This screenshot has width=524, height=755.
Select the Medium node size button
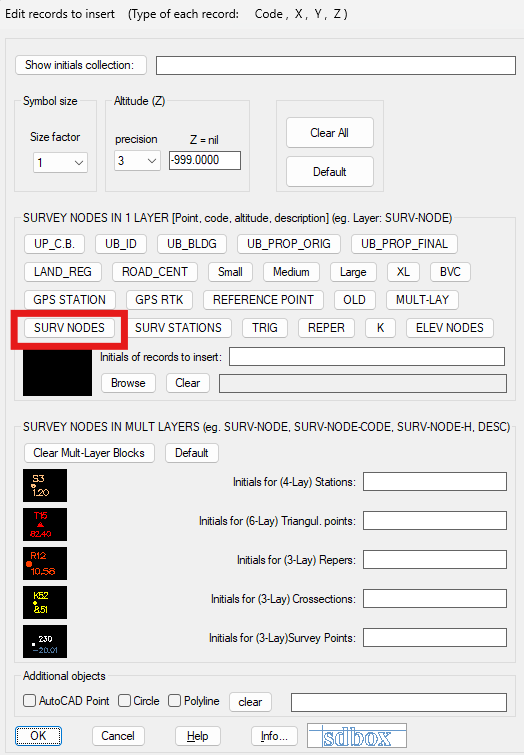coord(291,272)
